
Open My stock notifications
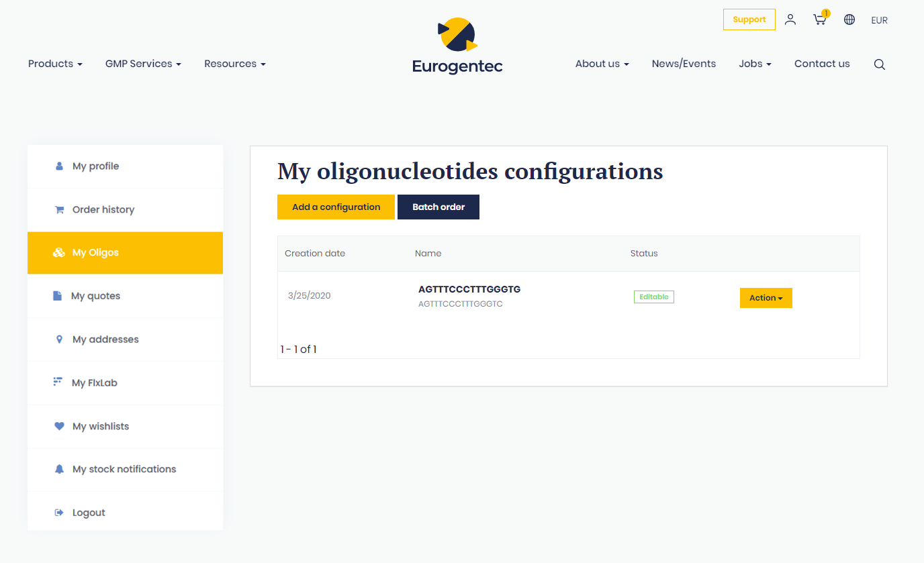pos(125,469)
